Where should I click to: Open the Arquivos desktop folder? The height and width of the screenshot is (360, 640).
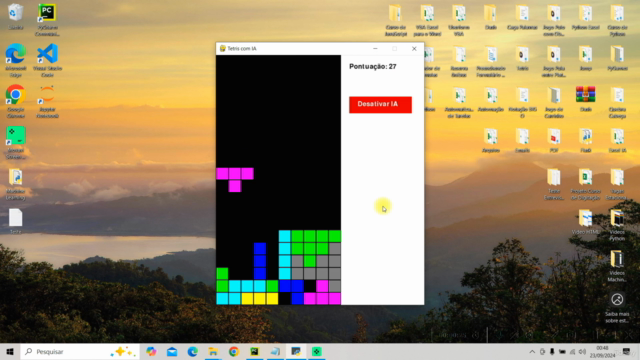pos(491,140)
